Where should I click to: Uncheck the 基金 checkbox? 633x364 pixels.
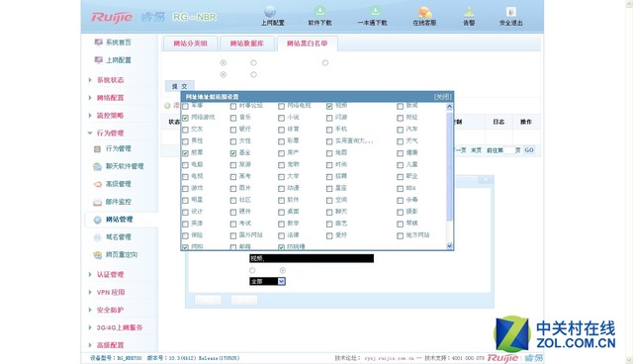(233, 153)
